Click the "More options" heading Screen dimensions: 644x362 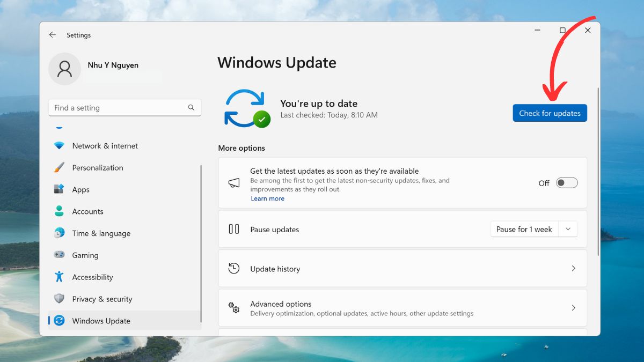241,148
